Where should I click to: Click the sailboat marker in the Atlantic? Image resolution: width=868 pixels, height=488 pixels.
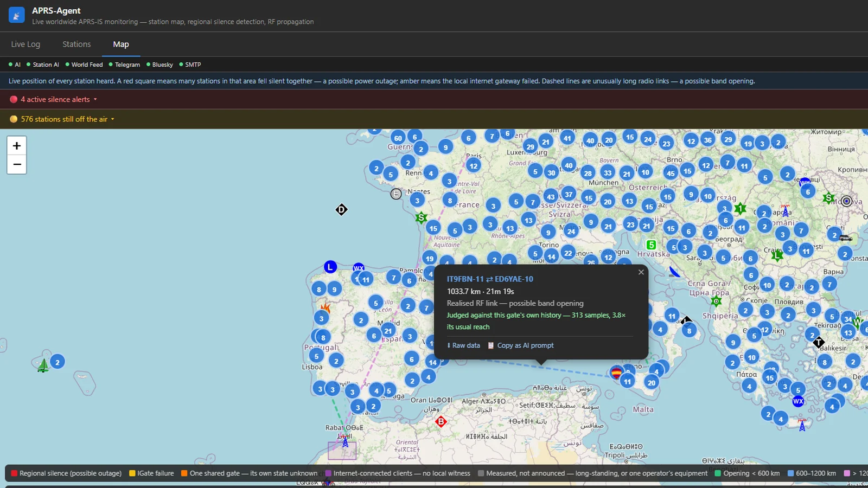point(43,365)
